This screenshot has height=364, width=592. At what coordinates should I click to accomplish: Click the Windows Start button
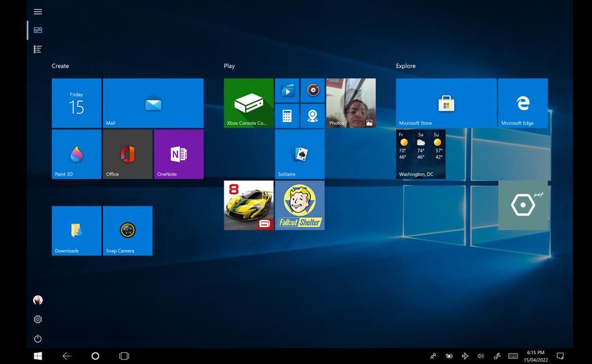pyautogui.click(x=38, y=356)
